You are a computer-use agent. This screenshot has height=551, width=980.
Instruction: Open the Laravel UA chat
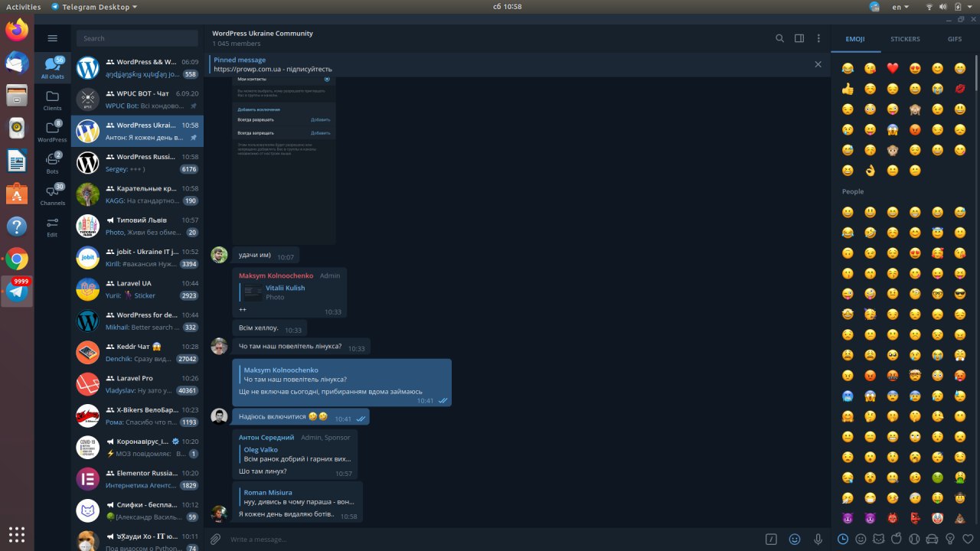[137, 289]
